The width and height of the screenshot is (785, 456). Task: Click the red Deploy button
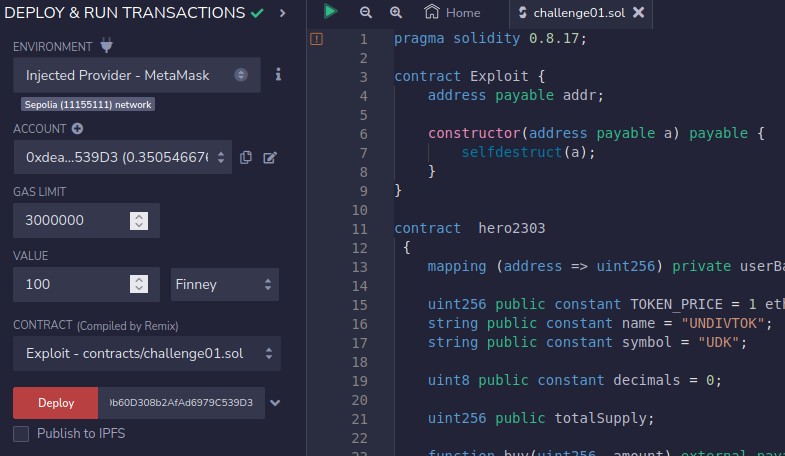[56, 403]
